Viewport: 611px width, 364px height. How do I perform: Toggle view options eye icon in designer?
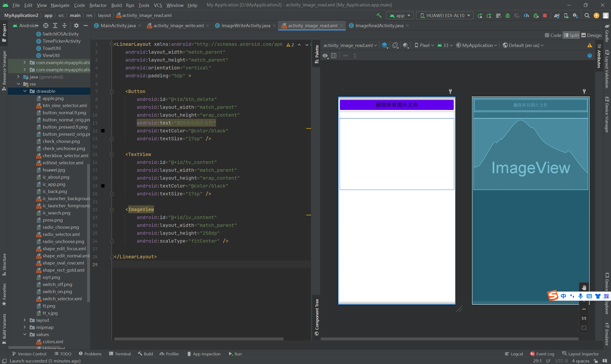point(325,56)
